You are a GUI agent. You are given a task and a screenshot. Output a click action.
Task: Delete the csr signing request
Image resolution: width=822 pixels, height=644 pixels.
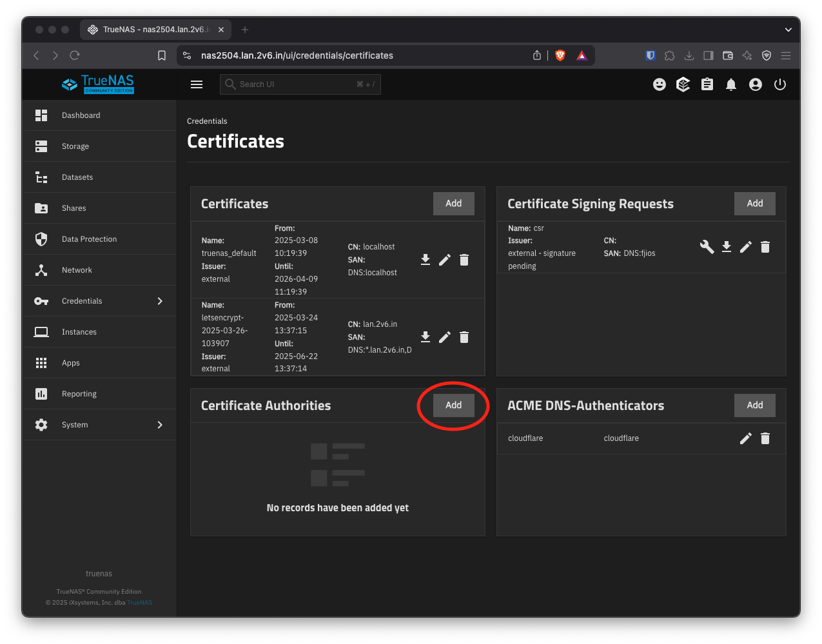(x=765, y=247)
